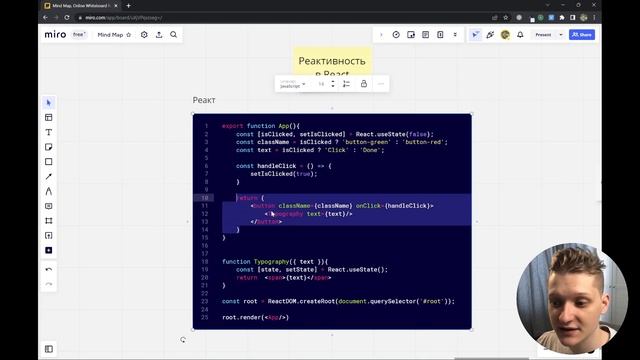Open the card panel icon
Viewport: 640px width, 360px height.
pos(440,35)
